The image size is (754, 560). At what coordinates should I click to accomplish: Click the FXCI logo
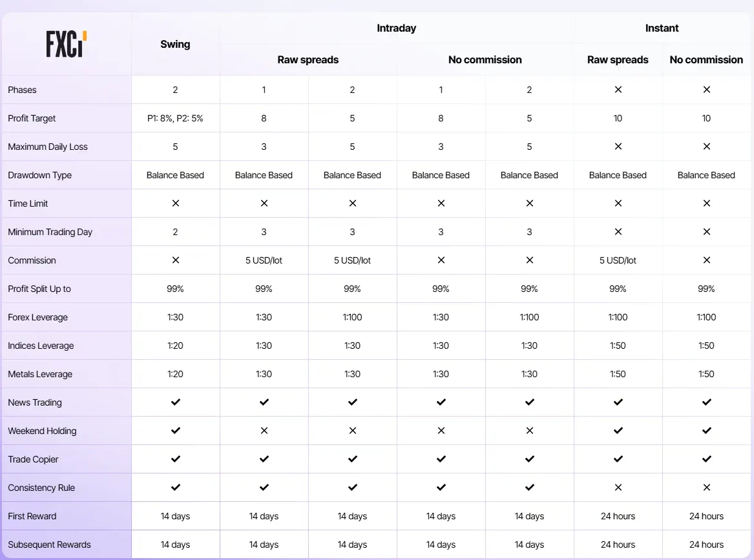point(67,44)
